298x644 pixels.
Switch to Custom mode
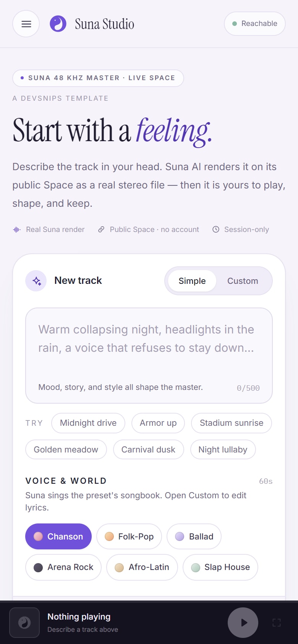(243, 281)
